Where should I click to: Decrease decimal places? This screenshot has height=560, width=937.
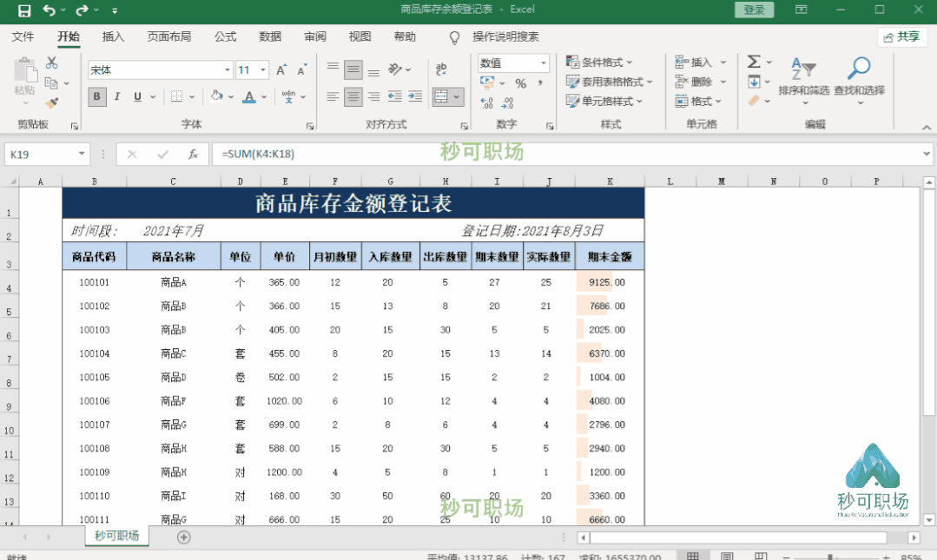tap(507, 102)
